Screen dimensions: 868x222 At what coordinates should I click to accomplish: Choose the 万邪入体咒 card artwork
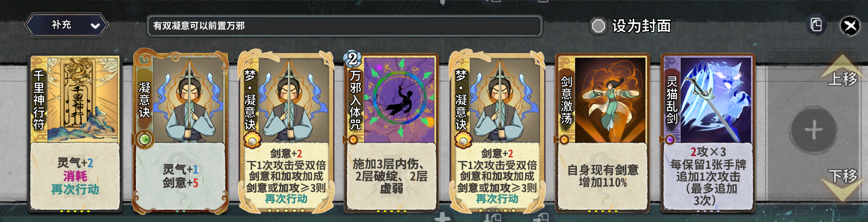tap(399, 100)
